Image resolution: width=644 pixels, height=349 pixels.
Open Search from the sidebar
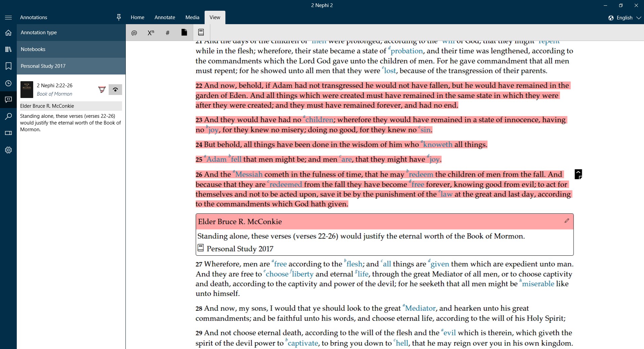[x=8, y=116]
